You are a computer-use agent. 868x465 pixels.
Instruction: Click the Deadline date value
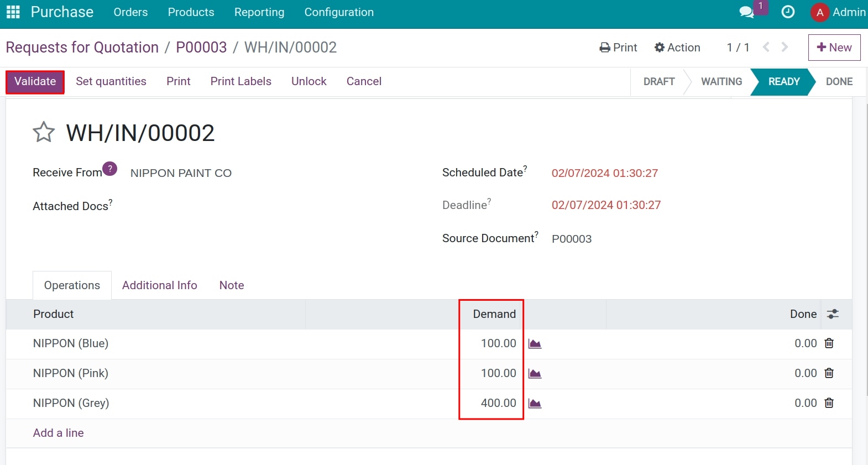pyautogui.click(x=606, y=205)
